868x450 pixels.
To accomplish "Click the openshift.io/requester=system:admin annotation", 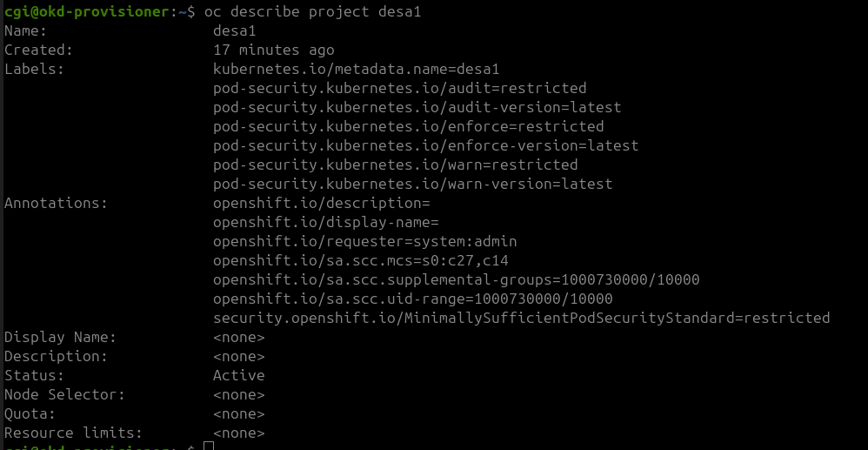I will (x=364, y=242).
